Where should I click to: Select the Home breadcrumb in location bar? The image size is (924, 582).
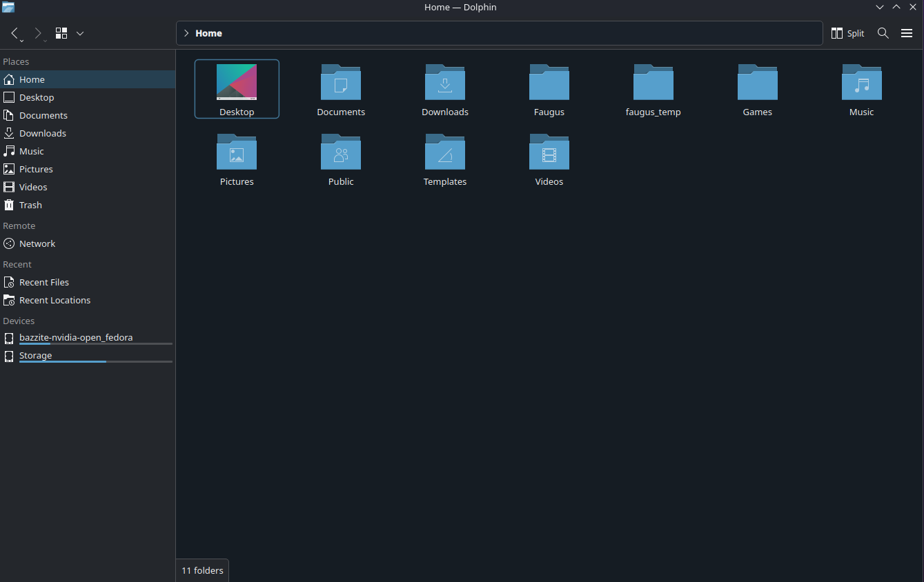click(x=208, y=33)
